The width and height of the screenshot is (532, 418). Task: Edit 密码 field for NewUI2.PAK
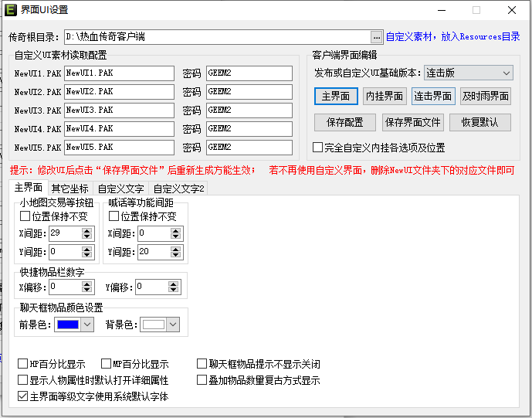click(249, 92)
